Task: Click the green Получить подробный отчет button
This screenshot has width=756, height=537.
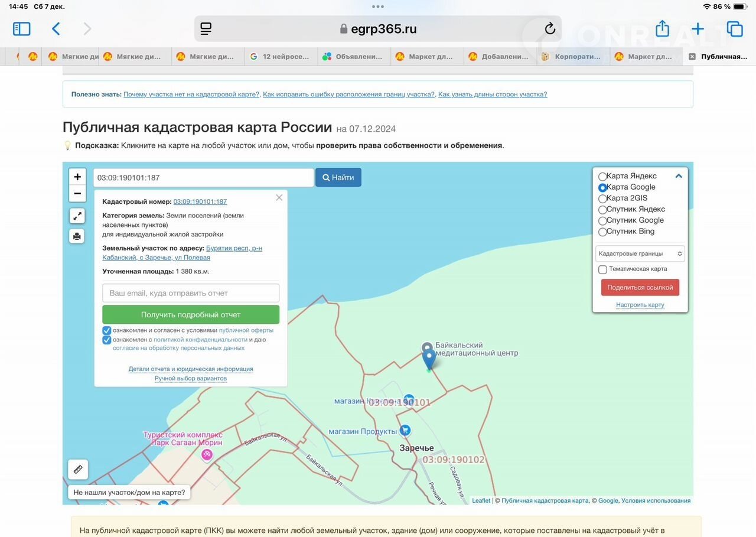Action: coord(191,314)
